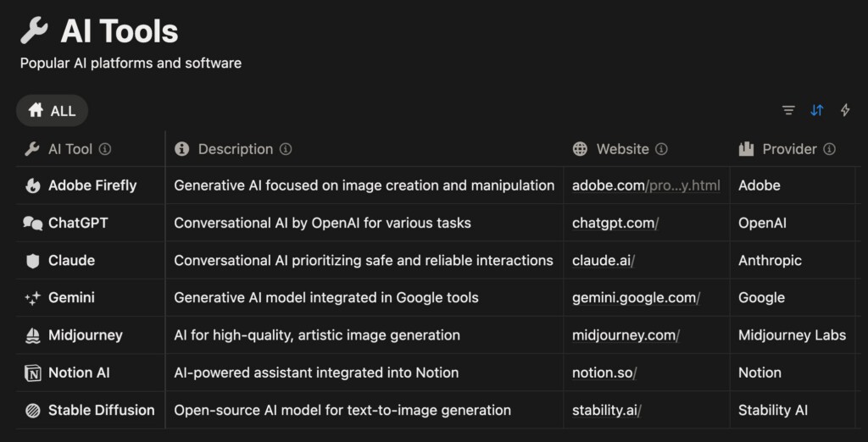Click description 'AI for high-quality, artistic image generation'
The width and height of the screenshot is (868, 442).
[317, 335]
